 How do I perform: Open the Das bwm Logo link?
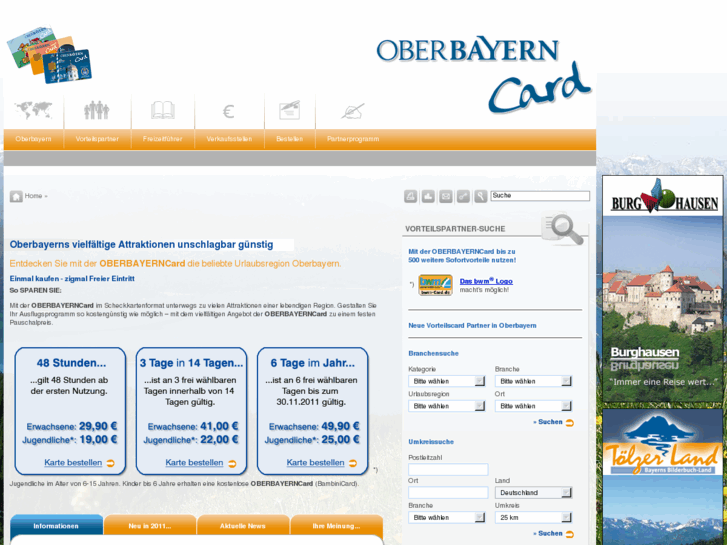point(486,281)
